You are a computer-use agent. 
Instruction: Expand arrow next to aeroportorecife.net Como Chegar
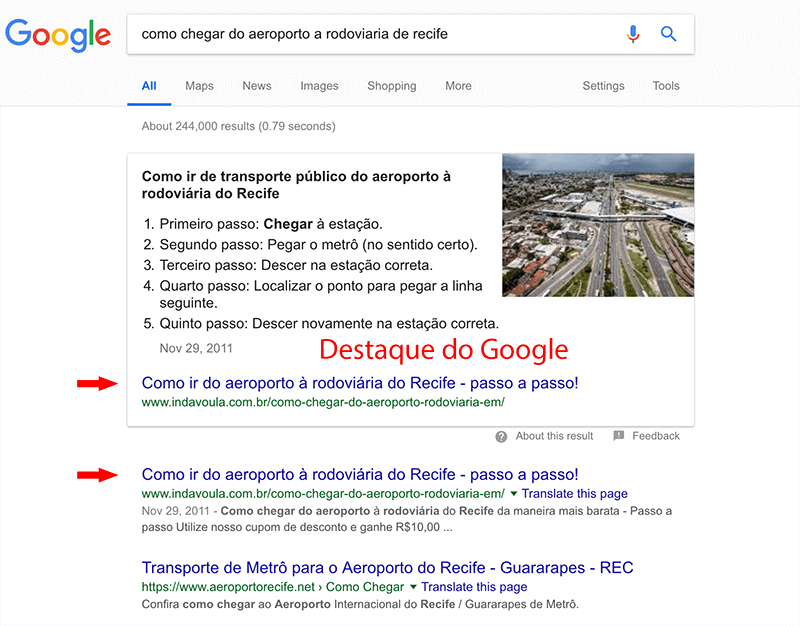413,587
